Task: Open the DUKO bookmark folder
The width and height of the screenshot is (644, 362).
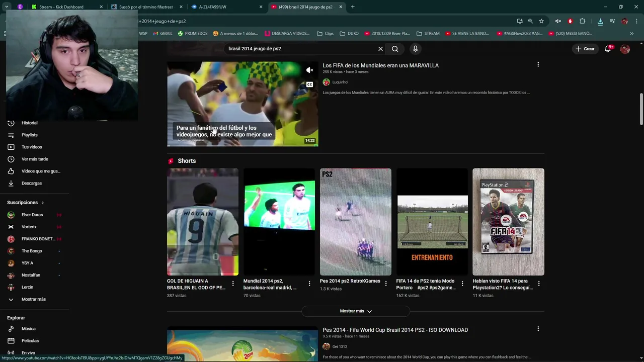Action: point(349,34)
